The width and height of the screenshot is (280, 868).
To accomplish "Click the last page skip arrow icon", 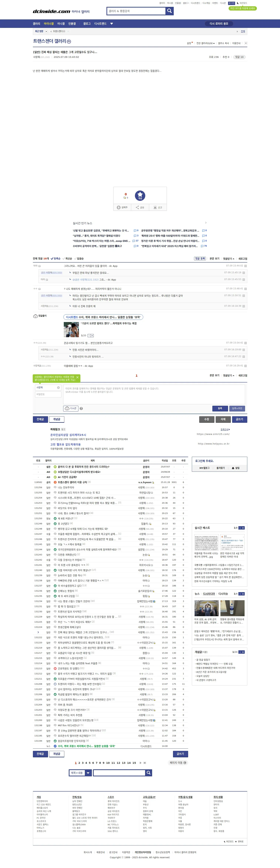I will coord(145,763).
